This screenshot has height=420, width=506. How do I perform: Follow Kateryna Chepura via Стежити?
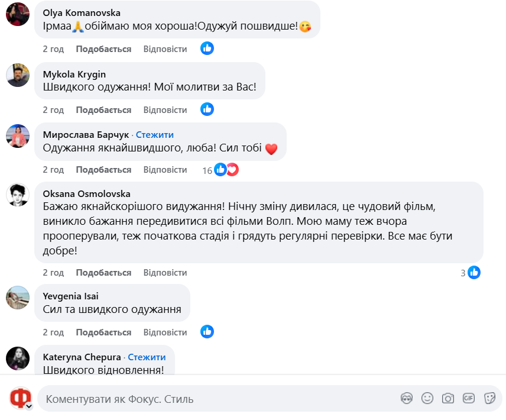click(x=147, y=357)
